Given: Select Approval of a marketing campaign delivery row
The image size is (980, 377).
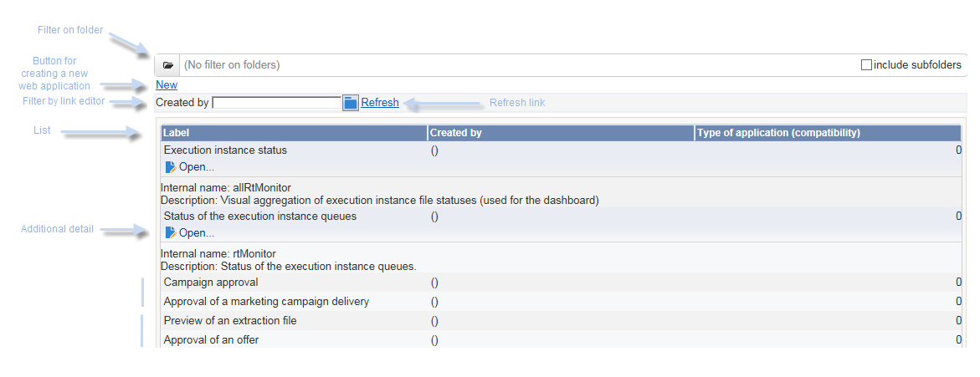Looking at the screenshot, I should tap(562, 302).
